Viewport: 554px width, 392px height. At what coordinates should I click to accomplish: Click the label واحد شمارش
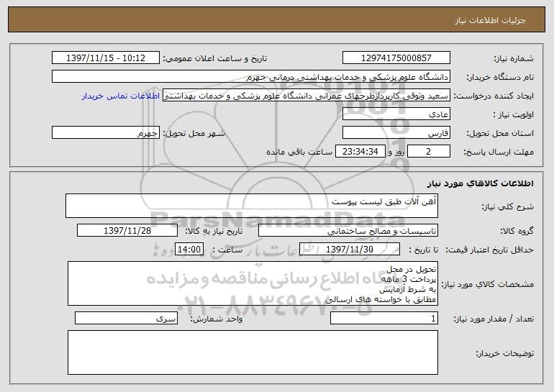[217, 319]
